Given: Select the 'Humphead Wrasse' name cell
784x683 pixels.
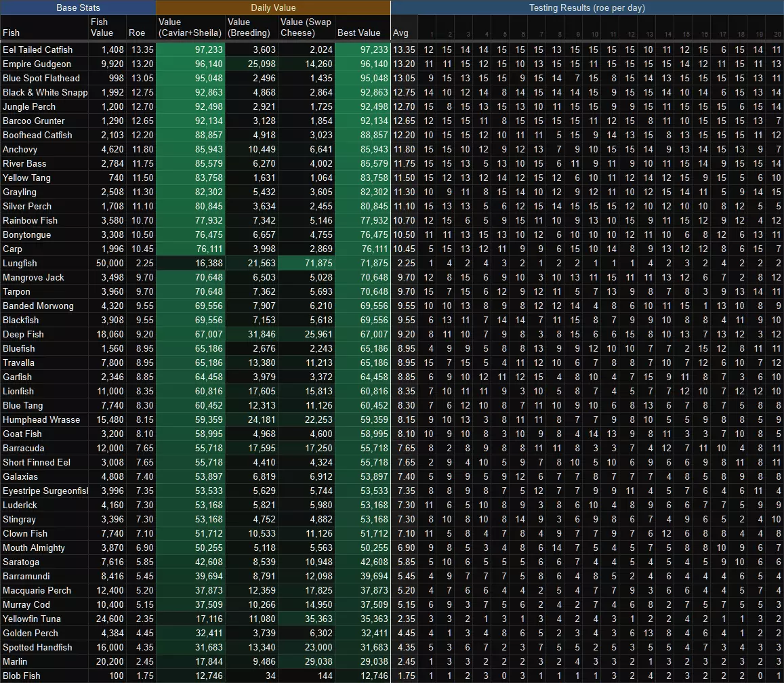Looking at the screenshot, I should click(x=45, y=420).
